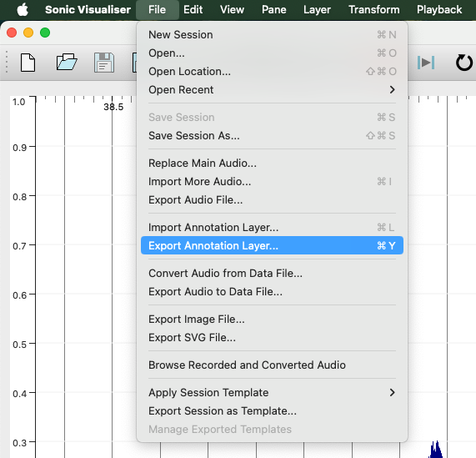Click the dotted toolbar drag handle
Image resolution: width=476 pixels, height=458 pixels.
[7, 62]
